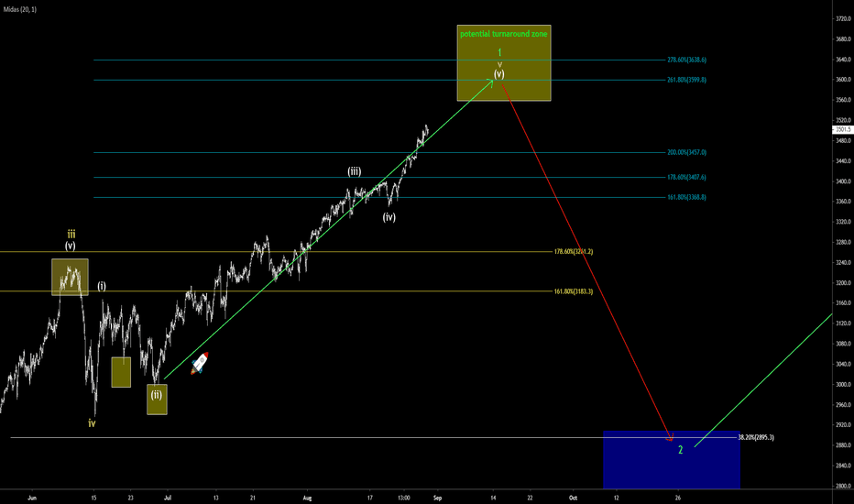Screen dimensions: 854x504
Task: Click the yellow iv wave label
Action: (x=92, y=423)
